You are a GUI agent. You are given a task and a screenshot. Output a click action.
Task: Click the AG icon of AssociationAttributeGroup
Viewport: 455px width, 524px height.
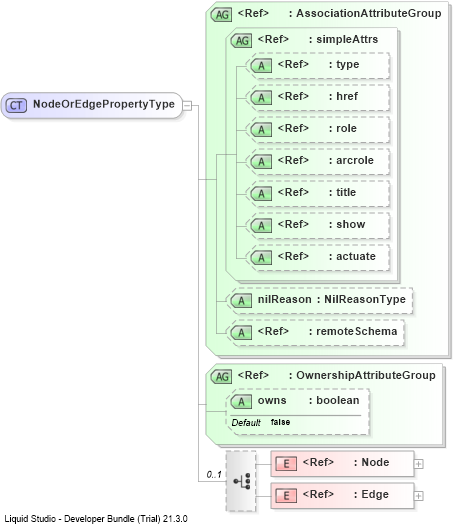click(221, 15)
